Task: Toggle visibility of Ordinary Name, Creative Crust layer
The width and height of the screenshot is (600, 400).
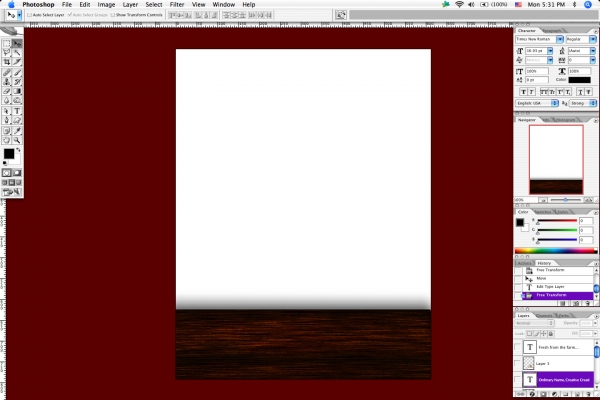Action: coord(518,379)
